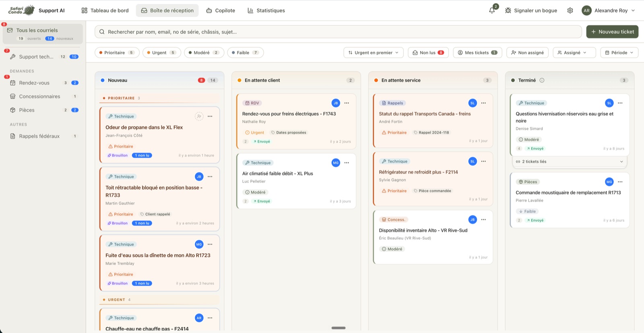
Task: Click Signaler un bogue
Action: coord(531,10)
